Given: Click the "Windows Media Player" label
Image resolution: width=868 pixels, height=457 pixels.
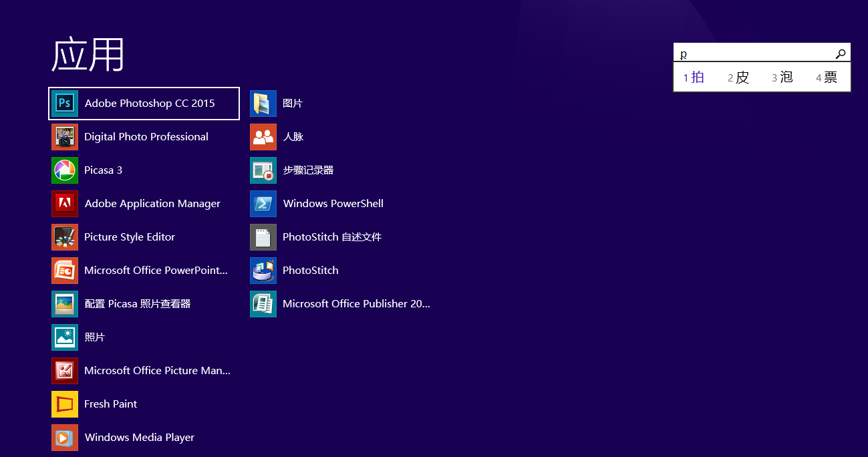Looking at the screenshot, I should pyautogui.click(x=140, y=438).
